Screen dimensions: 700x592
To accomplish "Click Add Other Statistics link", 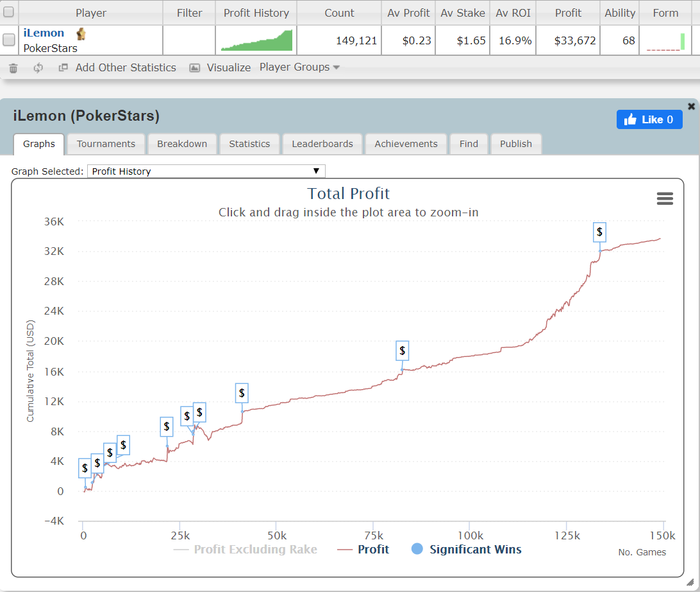I will pyautogui.click(x=125, y=67).
